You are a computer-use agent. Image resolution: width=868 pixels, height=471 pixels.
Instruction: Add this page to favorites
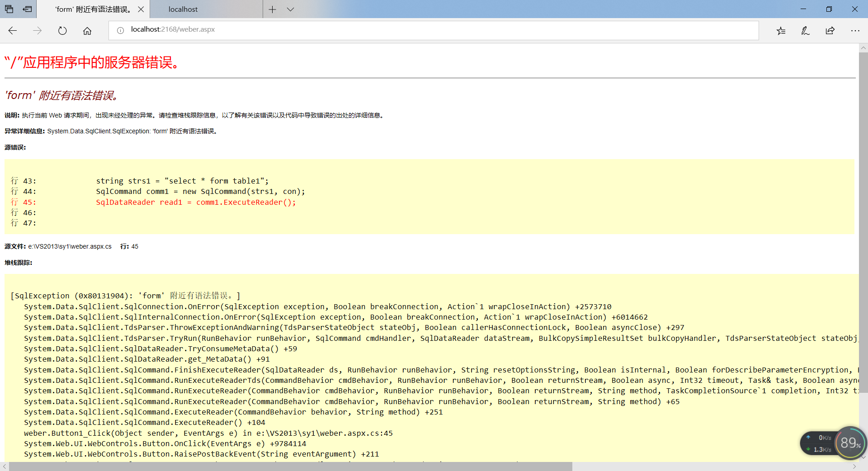[781, 30]
